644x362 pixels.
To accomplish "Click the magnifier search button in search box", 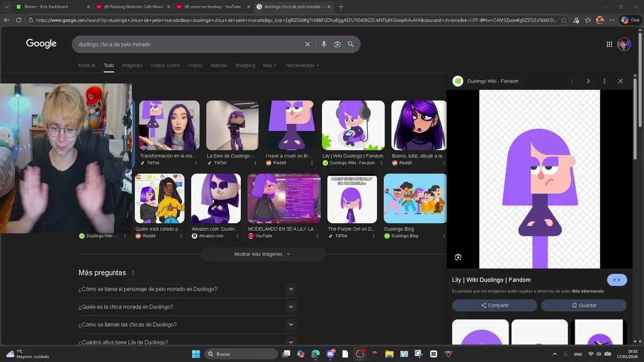I will (351, 44).
